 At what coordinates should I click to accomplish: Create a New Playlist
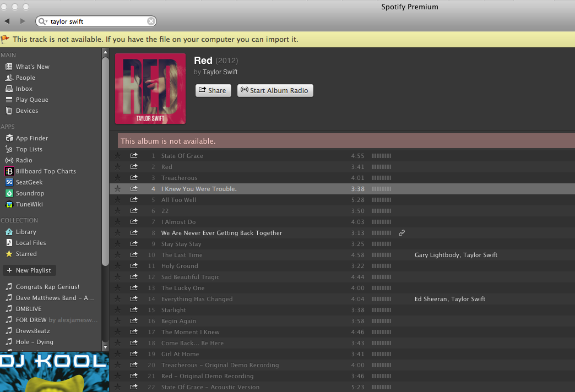(29, 270)
